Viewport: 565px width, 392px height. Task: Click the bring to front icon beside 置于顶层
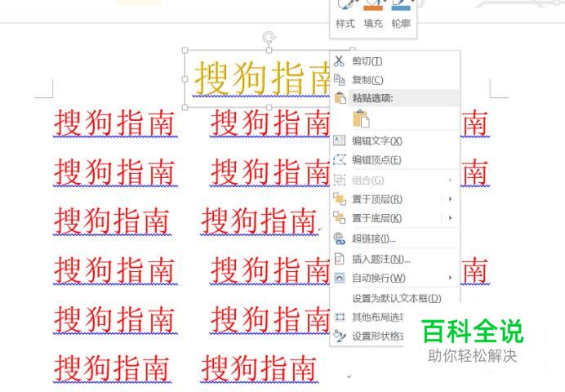click(339, 199)
